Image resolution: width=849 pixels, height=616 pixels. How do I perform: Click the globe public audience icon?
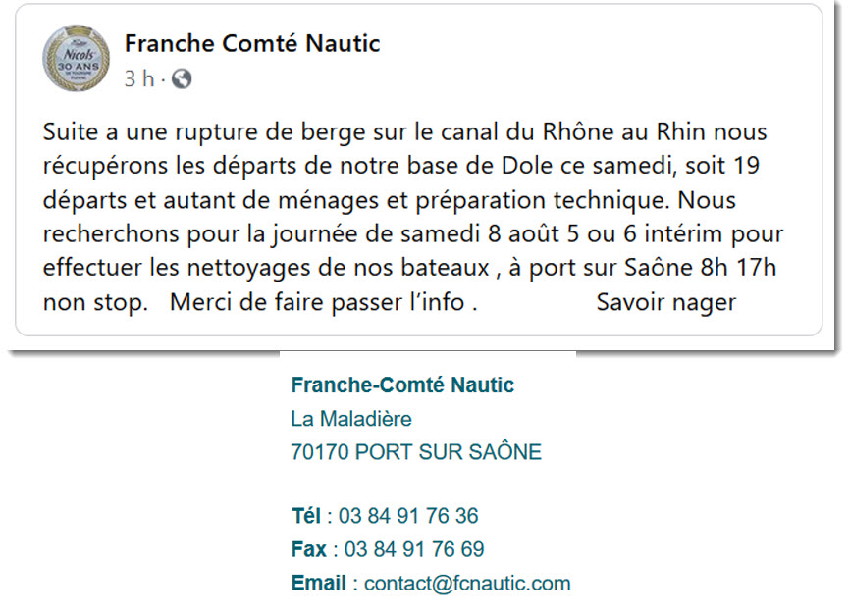click(182, 79)
